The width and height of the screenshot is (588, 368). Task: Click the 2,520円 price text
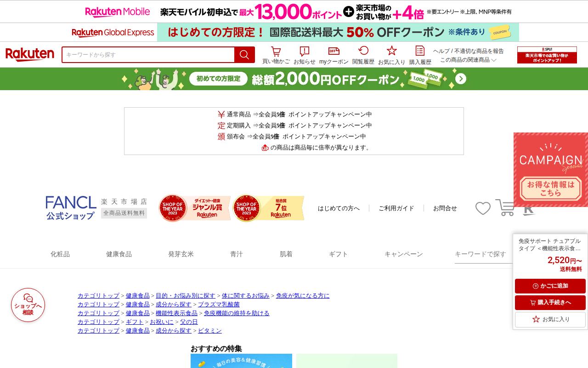pos(565,260)
